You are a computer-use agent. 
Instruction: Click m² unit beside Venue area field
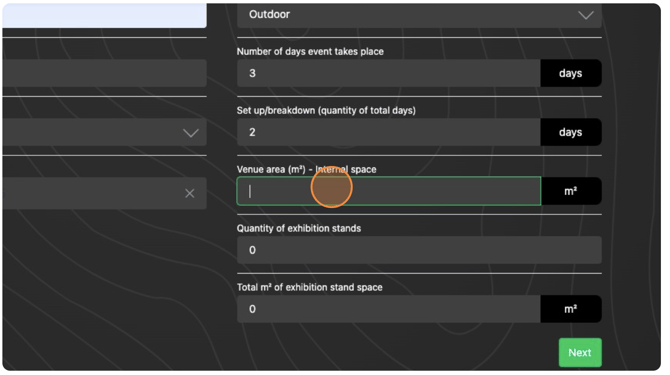coord(571,191)
